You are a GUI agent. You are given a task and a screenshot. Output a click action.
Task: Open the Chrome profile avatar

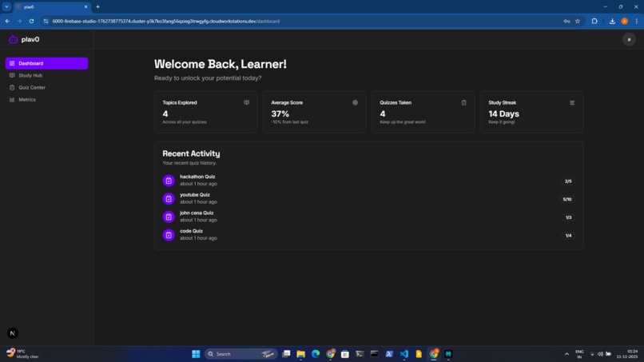(624, 21)
